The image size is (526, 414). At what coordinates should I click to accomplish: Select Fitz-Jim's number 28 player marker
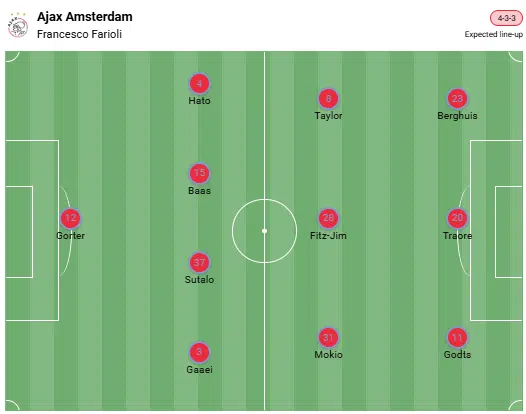(x=328, y=218)
